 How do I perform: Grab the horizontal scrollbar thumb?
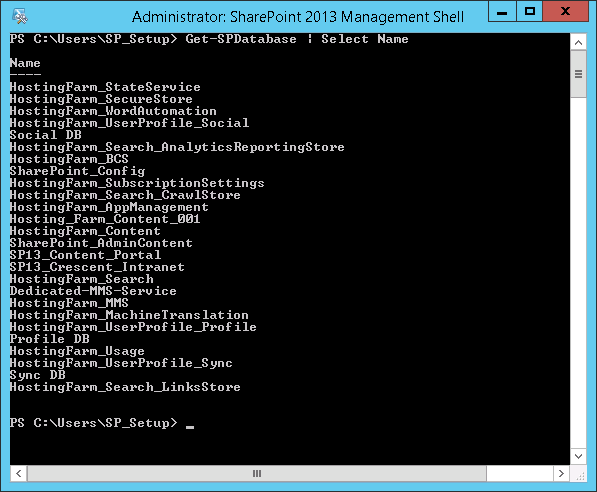(257, 473)
